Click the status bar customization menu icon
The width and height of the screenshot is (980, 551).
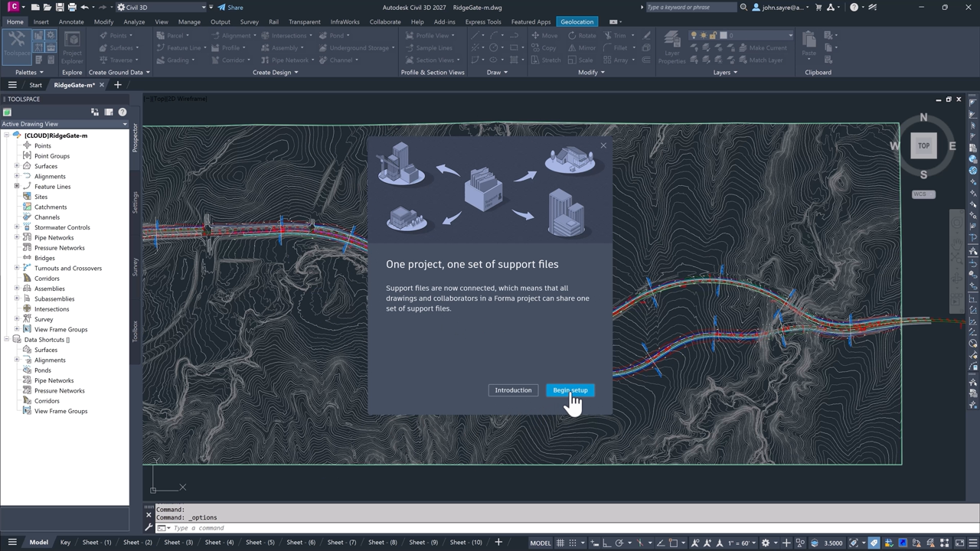(x=974, y=543)
